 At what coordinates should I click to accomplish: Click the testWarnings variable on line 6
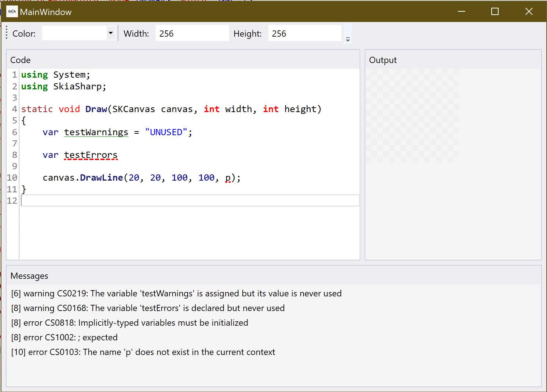coord(96,132)
